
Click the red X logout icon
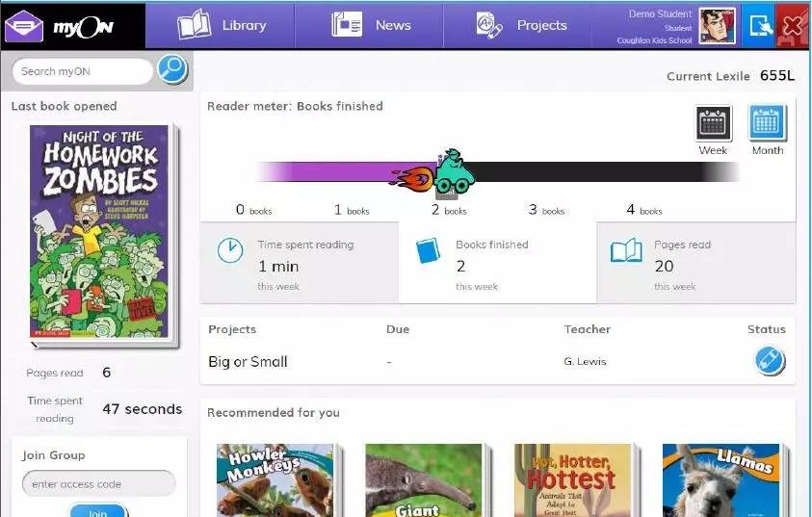[794, 26]
